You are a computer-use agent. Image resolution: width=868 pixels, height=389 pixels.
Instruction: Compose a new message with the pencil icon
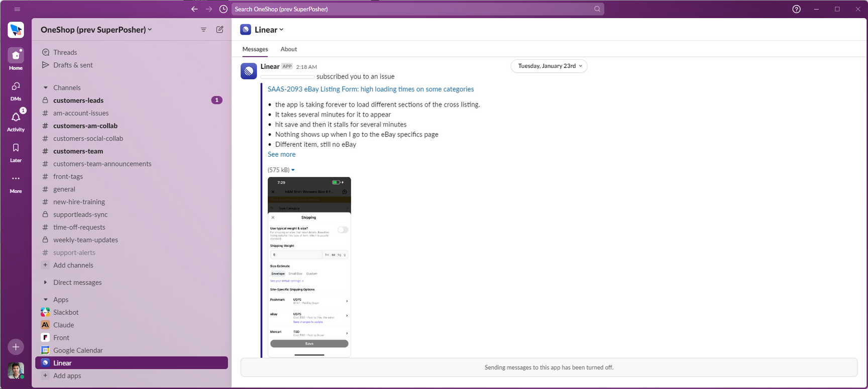point(220,30)
